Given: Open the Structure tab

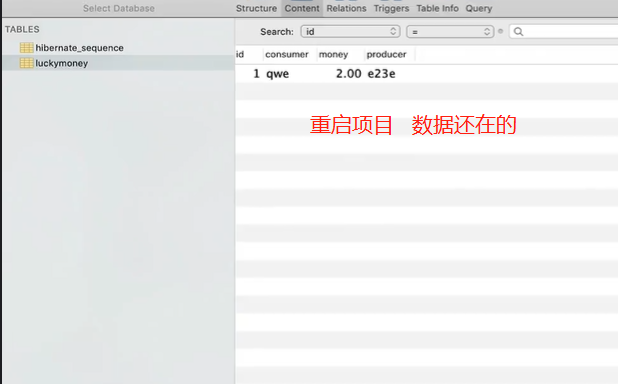Looking at the screenshot, I should 256,8.
